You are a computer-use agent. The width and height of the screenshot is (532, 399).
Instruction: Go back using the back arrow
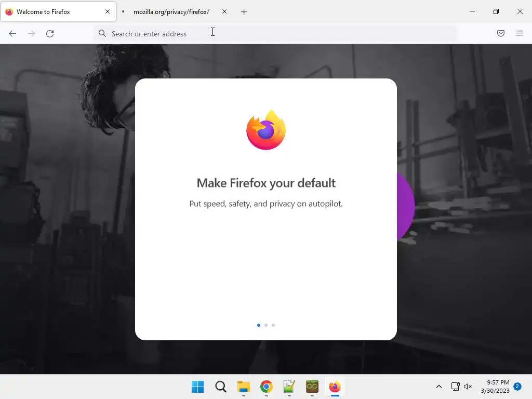tap(12, 34)
